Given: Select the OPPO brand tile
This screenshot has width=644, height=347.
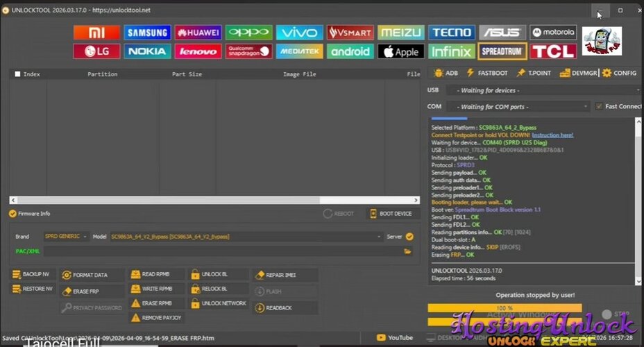Looking at the screenshot, I should [x=248, y=33].
